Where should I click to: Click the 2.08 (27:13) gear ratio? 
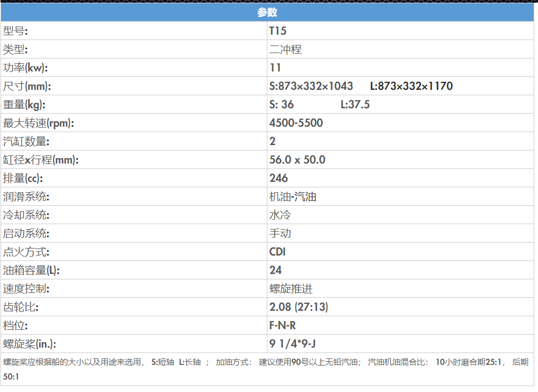click(299, 307)
